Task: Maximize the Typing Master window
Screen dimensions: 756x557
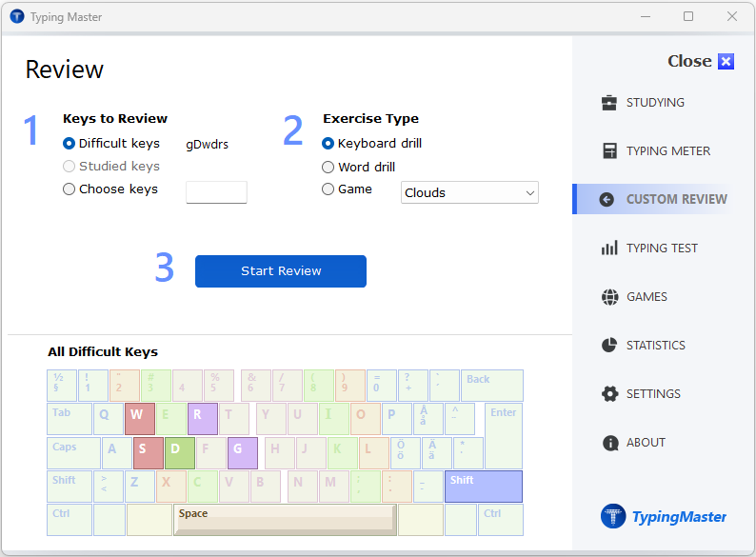Action: [688, 16]
